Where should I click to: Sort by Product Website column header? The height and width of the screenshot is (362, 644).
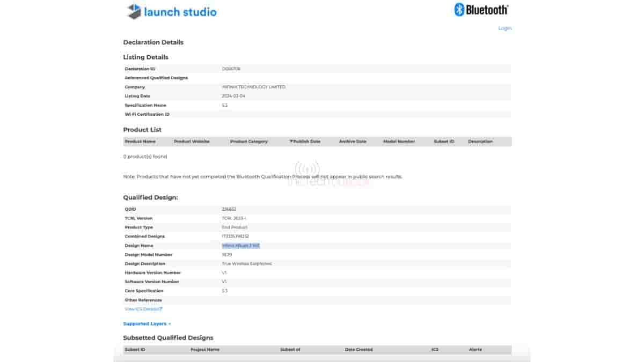click(x=192, y=142)
